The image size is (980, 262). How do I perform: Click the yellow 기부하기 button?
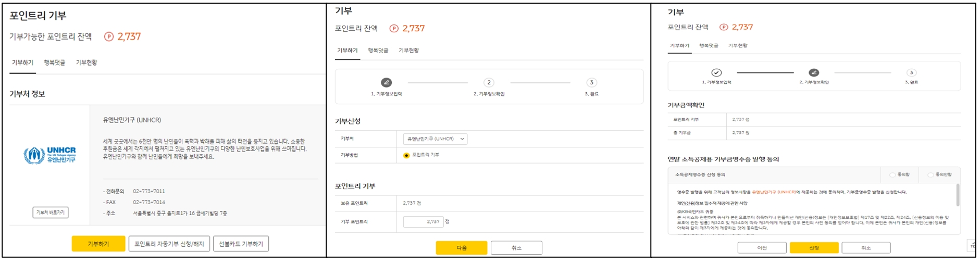[98, 244]
